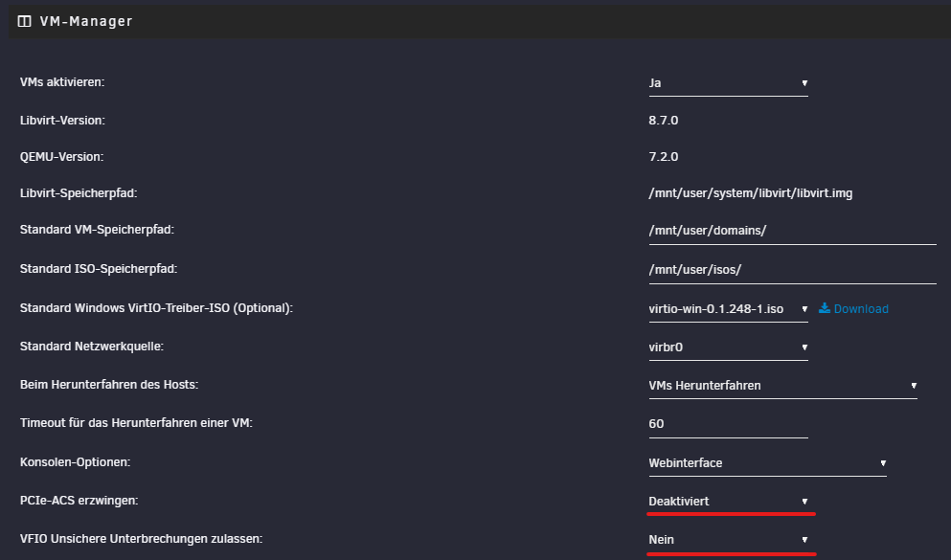The width and height of the screenshot is (951, 560).
Task: Click the 'VMs aktivieren:' label
Action: click(62, 81)
